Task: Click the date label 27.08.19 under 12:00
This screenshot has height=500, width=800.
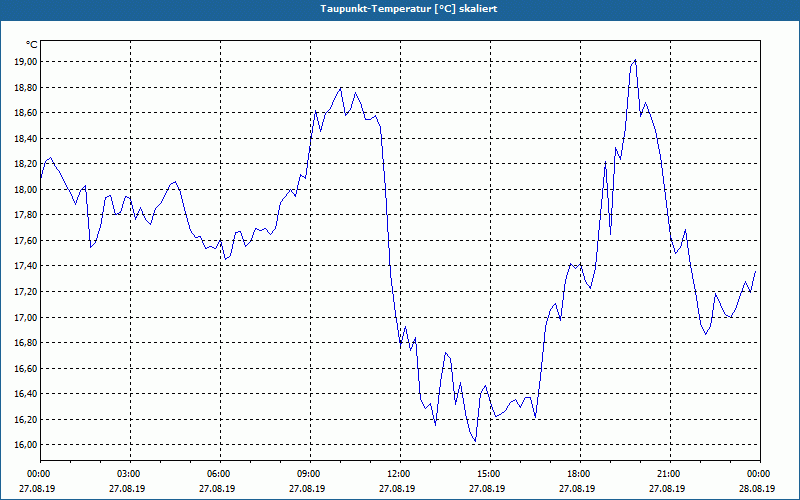Action: point(397,488)
